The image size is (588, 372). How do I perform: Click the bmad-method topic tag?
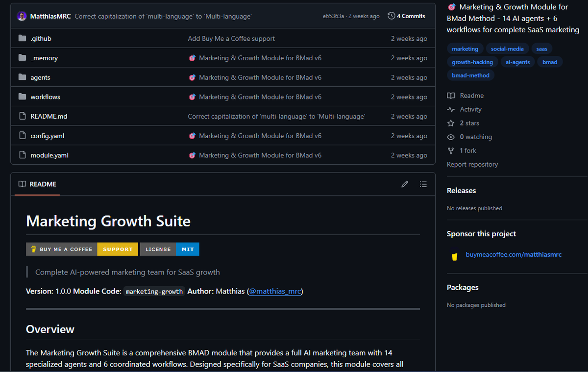tap(470, 75)
